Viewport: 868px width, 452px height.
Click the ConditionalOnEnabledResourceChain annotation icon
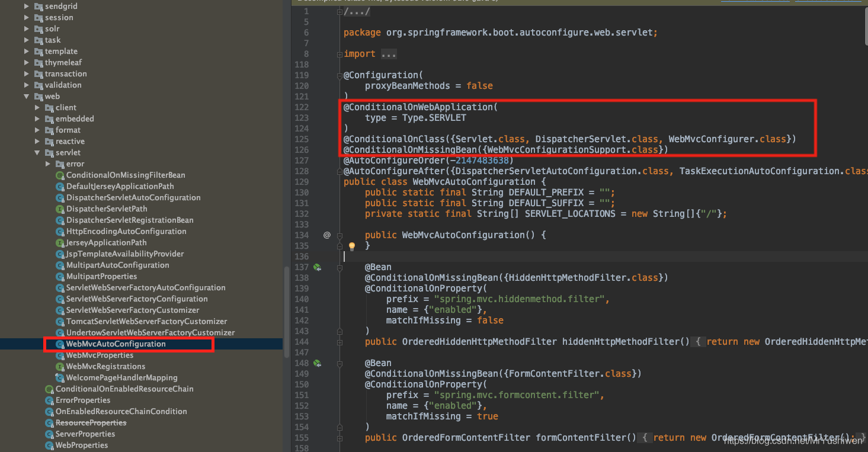(x=50, y=389)
